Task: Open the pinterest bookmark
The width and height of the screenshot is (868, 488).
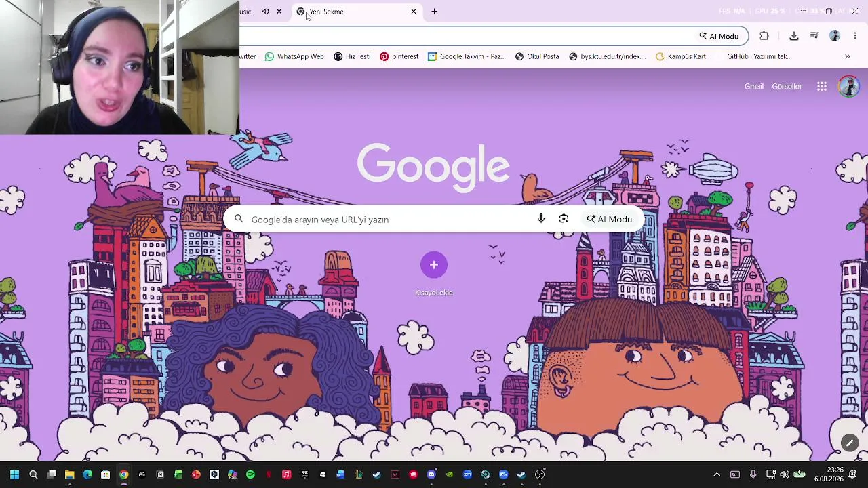Action: [x=399, y=56]
